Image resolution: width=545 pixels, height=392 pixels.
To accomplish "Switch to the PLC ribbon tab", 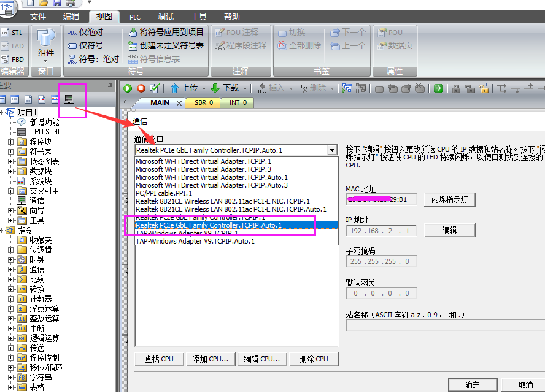I will 134,17.
